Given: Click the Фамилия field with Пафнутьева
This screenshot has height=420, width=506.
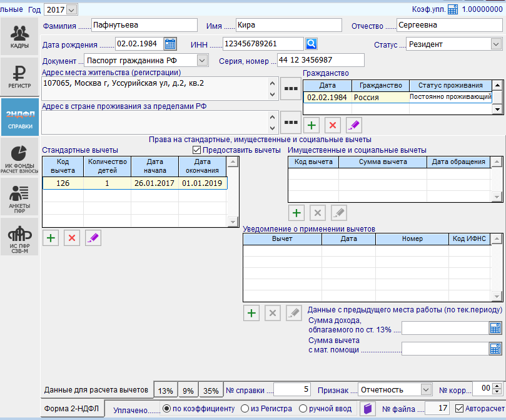Looking at the screenshot, I should click(144, 25).
